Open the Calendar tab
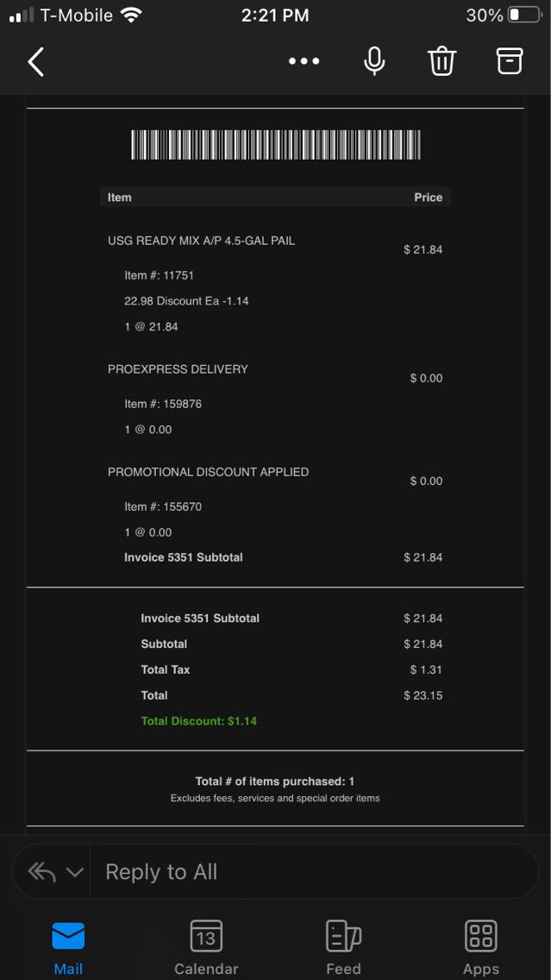This screenshot has width=551, height=980. (x=206, y=946)
